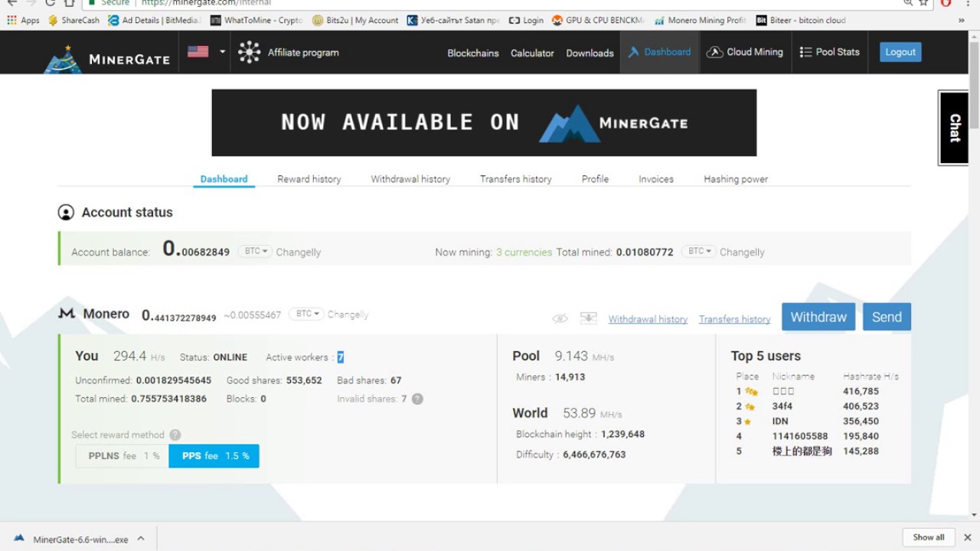
Task: Open the account balance BTC currency dropdown
Action: click(255, 251)
